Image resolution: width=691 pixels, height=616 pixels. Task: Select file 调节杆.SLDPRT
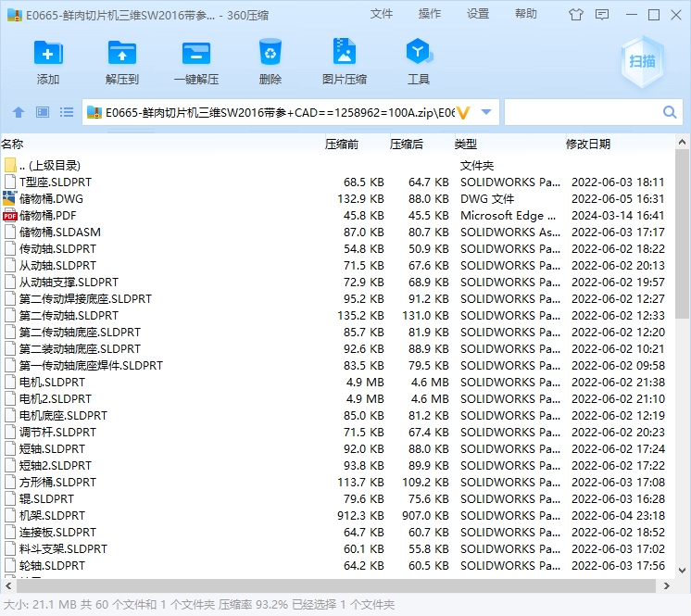tap(337, 433)
